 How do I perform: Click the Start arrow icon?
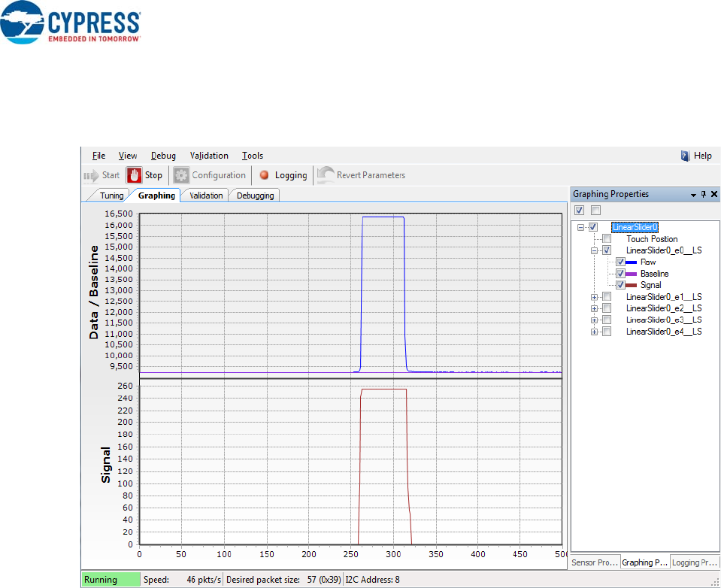(x=91, y=175)
